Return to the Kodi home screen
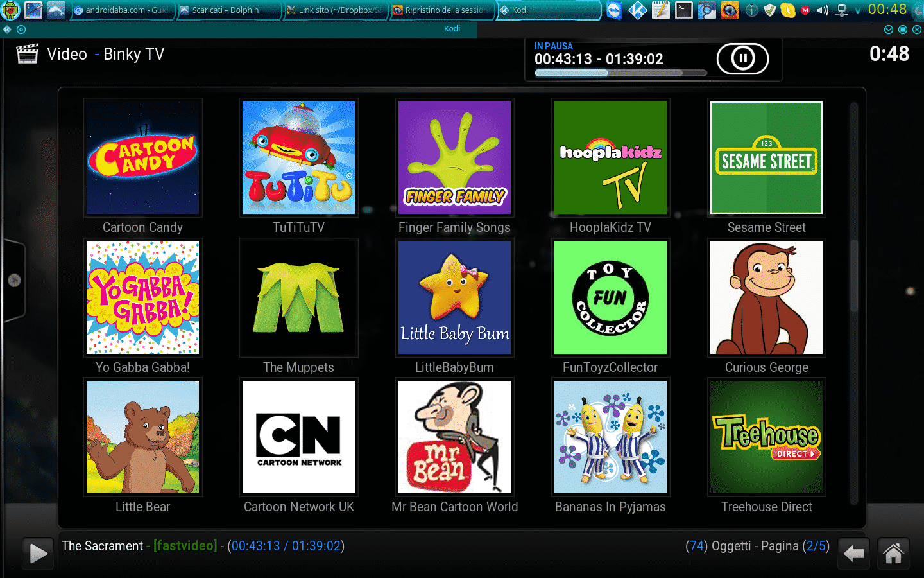924x578 pixels. point(893,553)
